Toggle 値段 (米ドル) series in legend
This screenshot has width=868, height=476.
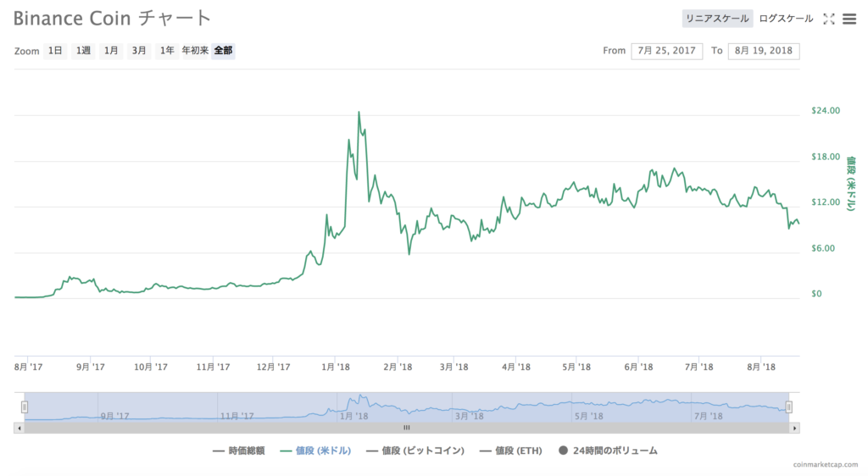tap(315, 451)
